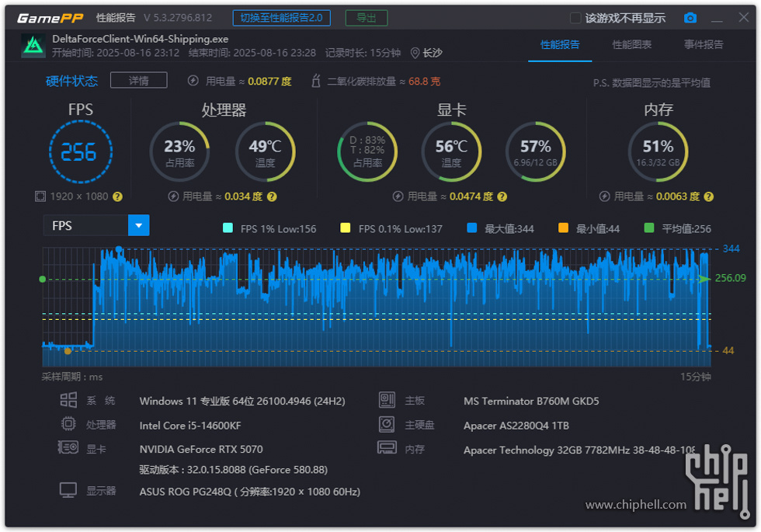Click the monitor icon beside 显示器
Image resolution: width=761 pixels, height=532 pixels.
68,490
